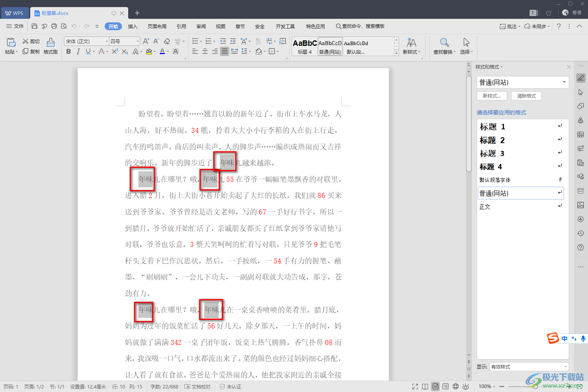Switch to the 插入 Insert tab
The height and width of the screenshot is (392, 588).
tap(133, 26)
